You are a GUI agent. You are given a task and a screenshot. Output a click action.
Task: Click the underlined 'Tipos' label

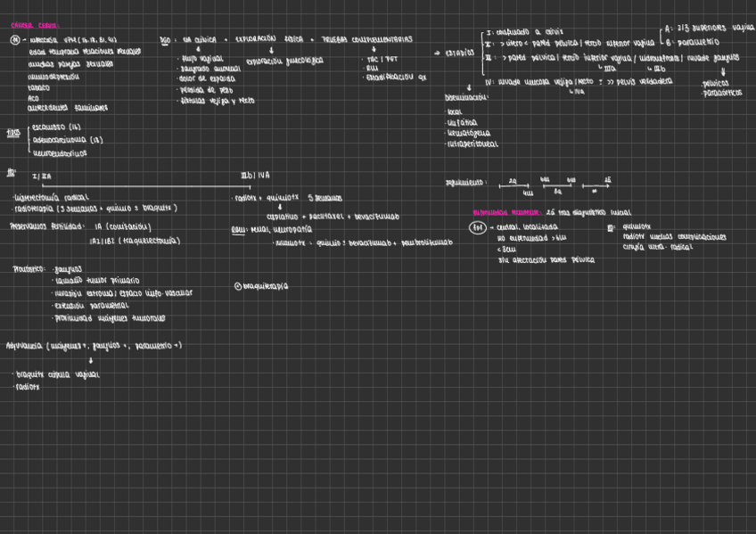click(x=13, y=133)
